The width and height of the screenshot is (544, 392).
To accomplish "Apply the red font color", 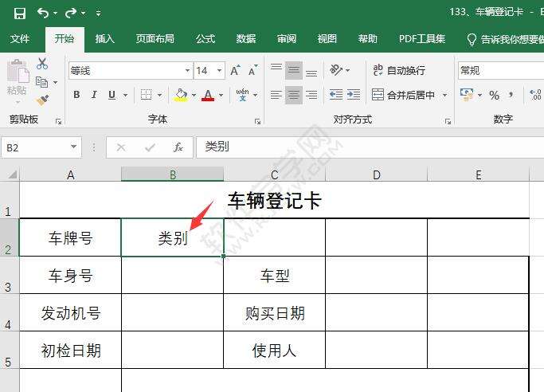I will coord(208,95).
